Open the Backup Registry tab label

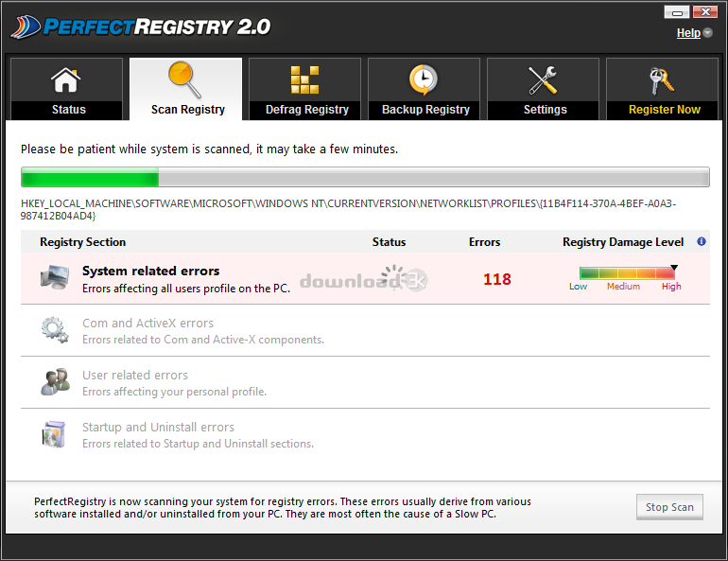point(425,110)
